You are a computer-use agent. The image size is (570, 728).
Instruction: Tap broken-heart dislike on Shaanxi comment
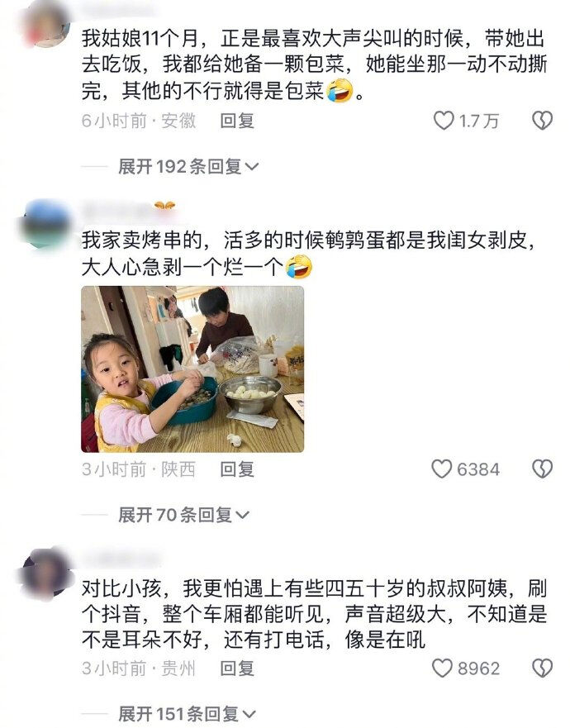(x=542, y=469)
